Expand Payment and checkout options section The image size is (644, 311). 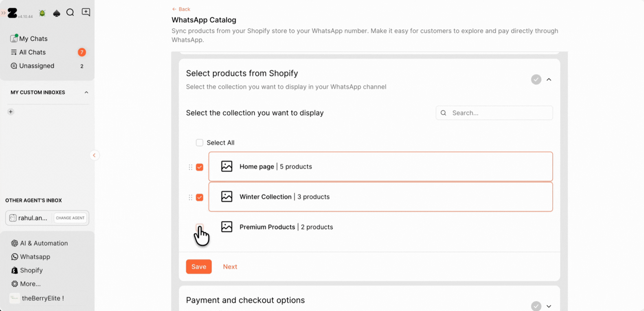pyautogui.click(x=549, y=306)
